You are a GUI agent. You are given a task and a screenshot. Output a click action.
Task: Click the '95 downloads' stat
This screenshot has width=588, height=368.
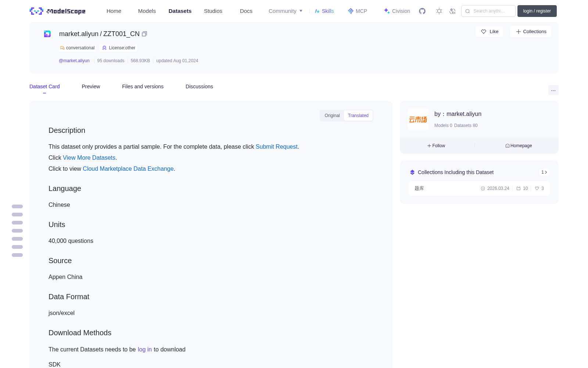(x=111, y=61)
